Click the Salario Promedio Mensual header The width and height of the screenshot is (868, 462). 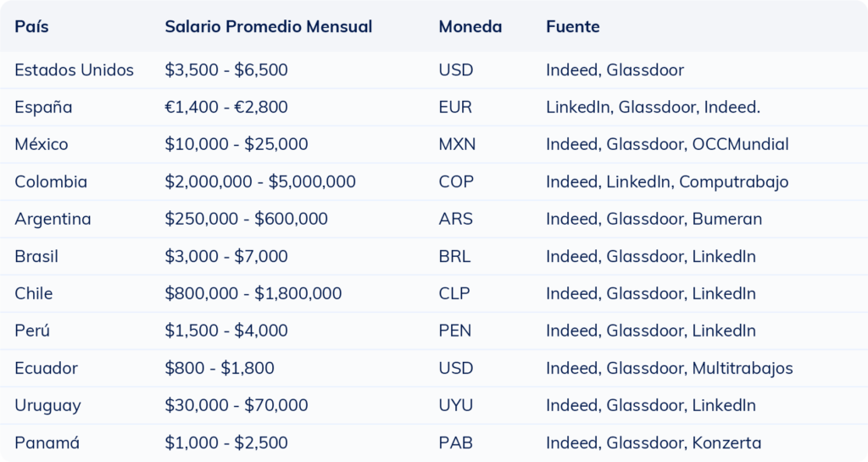[268, 26]
